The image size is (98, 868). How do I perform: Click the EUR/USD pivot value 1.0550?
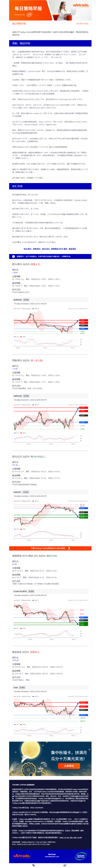point(15,273)
